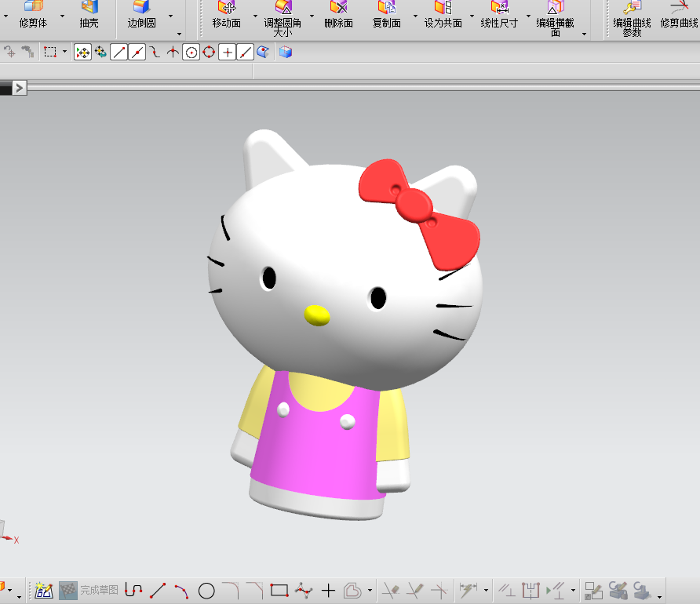
Task: Select the Trim Curve (修剪曲线) tool
Action: 679,14
